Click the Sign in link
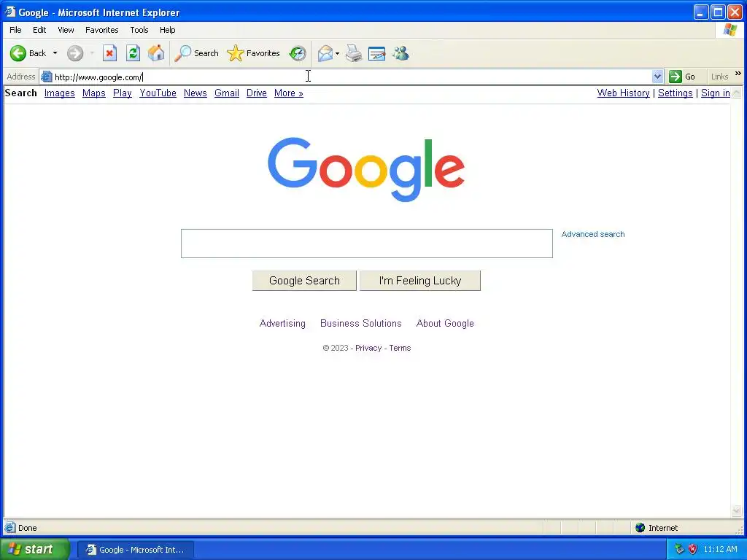 (x=715, y=93)
